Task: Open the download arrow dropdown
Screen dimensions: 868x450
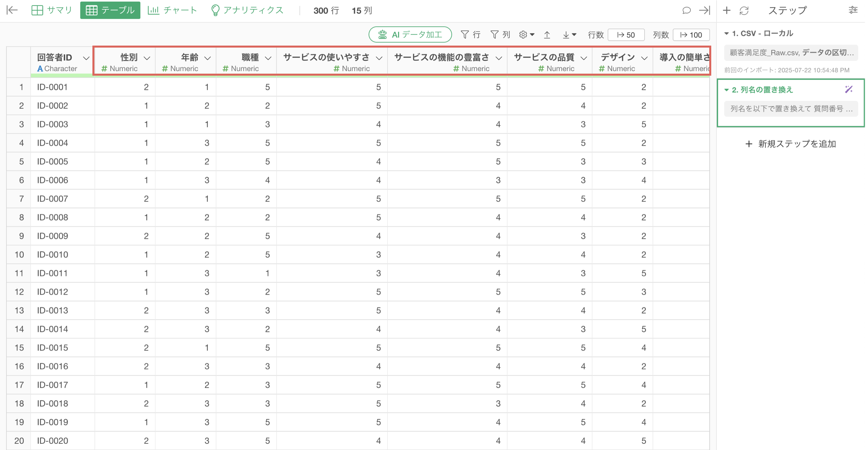Action: pos(569,34)
